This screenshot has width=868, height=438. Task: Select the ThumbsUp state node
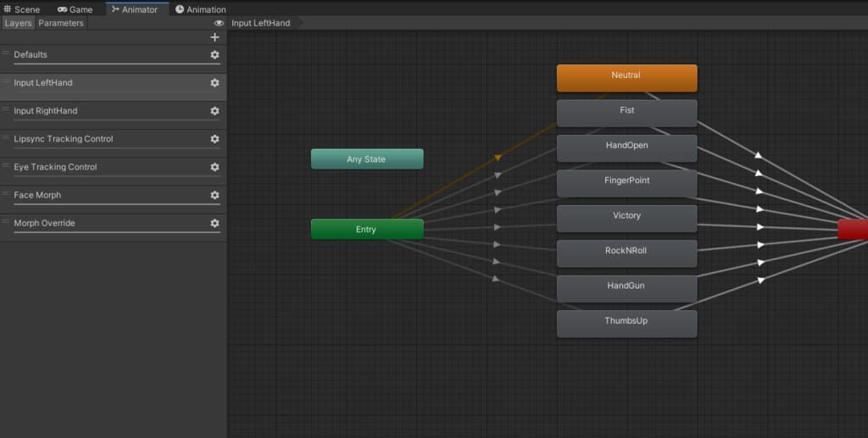click(626, 323)
